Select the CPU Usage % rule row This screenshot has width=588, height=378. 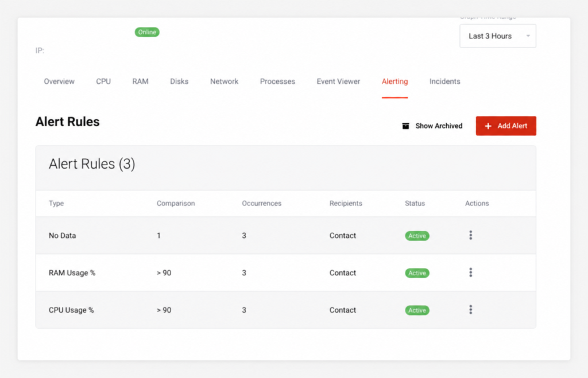pos(286,310)
